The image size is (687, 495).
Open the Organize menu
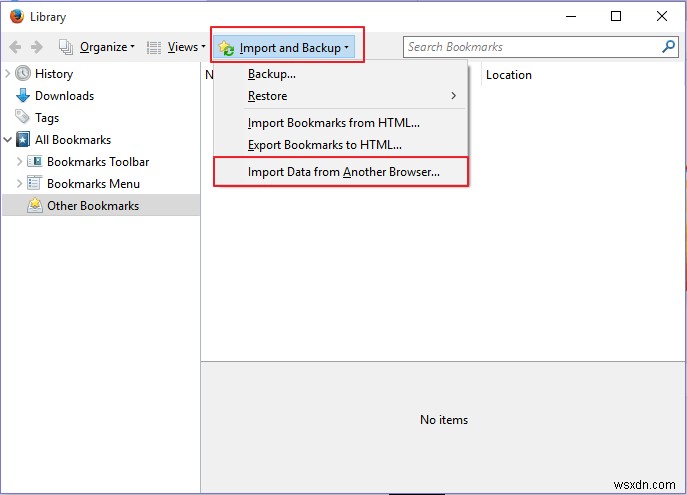(97, 47)
